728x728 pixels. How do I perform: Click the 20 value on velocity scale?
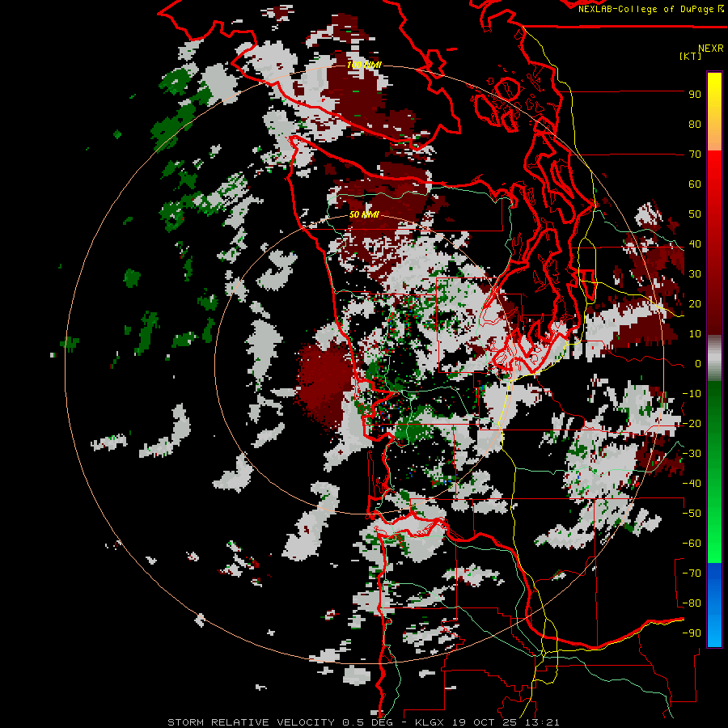(695, 304)
